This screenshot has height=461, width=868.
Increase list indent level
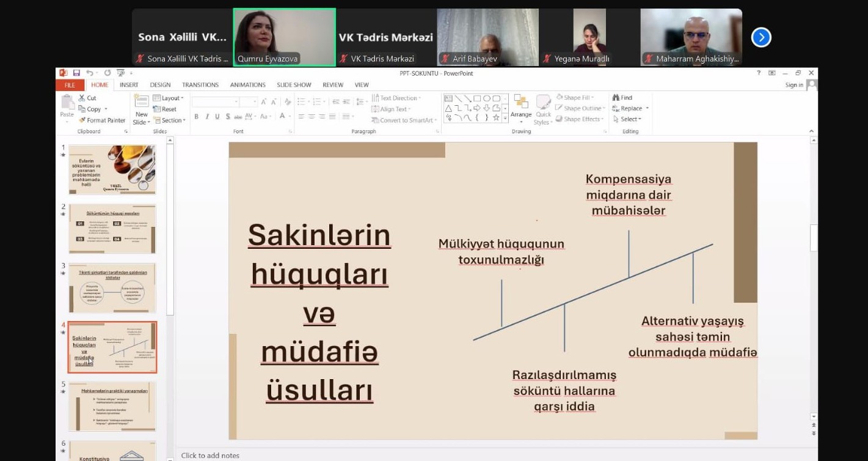point(346,101)
